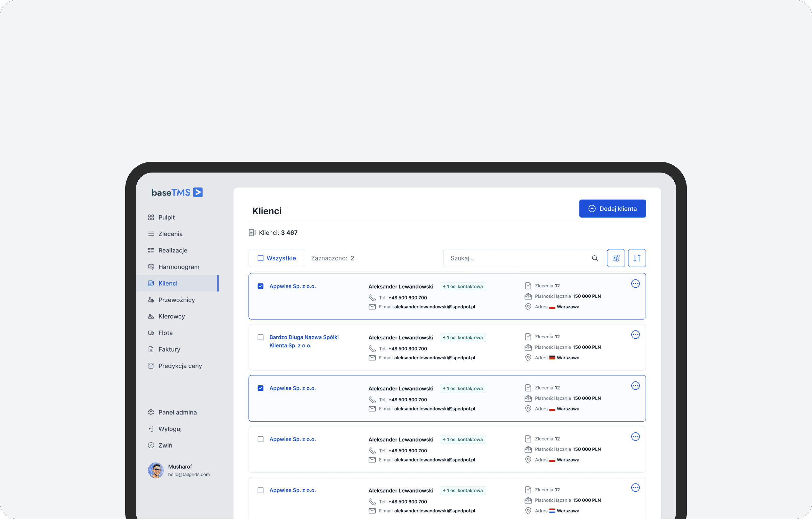Toggle the Wszystkie select-all checkbox
812x519 pixels.
click(261, 258)
